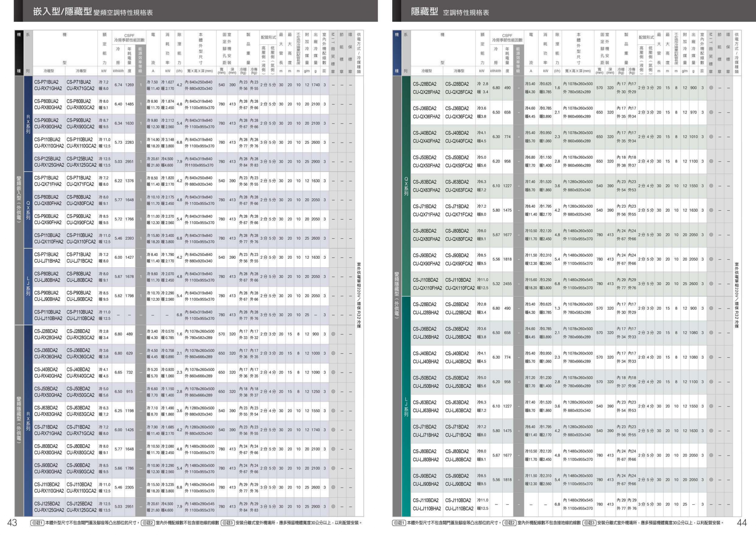Click the annual consumption value 1376

[x=129, y=181]
